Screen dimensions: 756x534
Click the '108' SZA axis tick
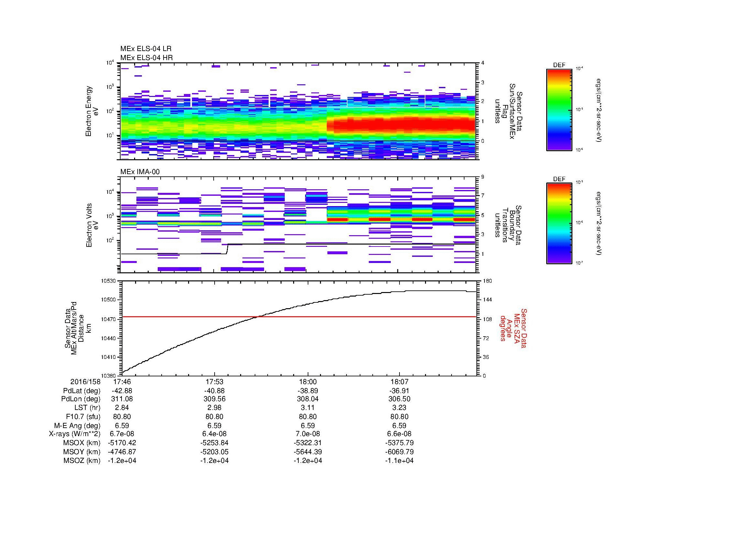[487, 319]
